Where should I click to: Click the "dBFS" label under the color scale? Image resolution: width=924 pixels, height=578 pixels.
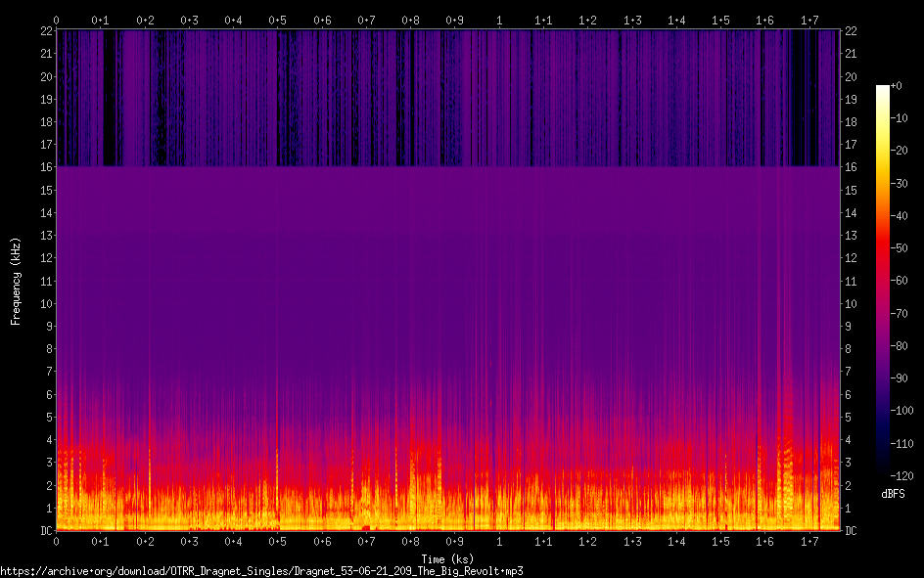[893, 494]
